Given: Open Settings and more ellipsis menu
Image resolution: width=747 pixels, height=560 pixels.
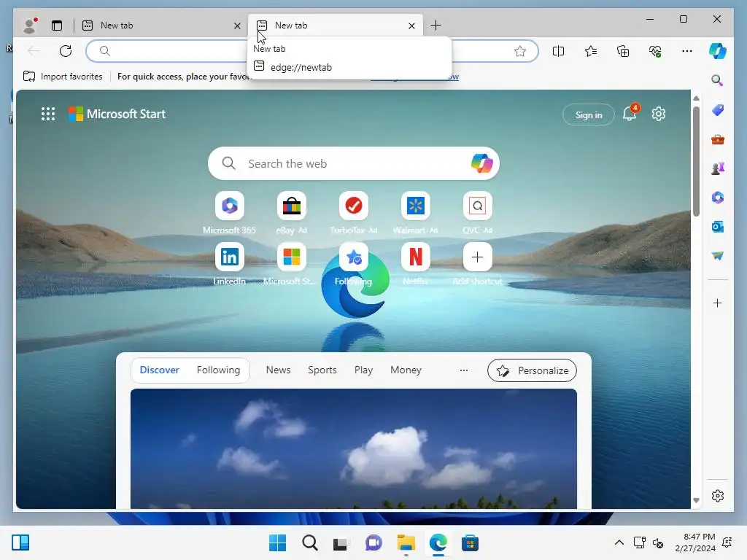Looking at the screenshot, I should tap(687, 51).
